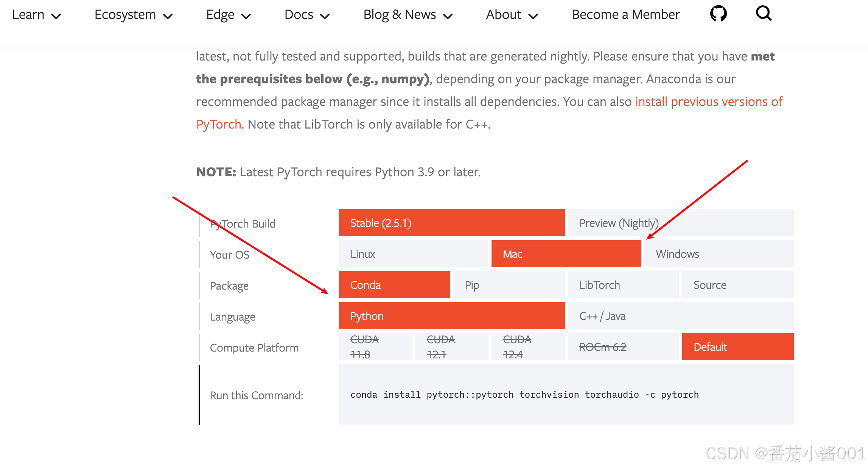Choose CUDA 12.1 compute platform
Viewport: 868px width, 468px height.
pyautogui.click(x=452, y=347)
